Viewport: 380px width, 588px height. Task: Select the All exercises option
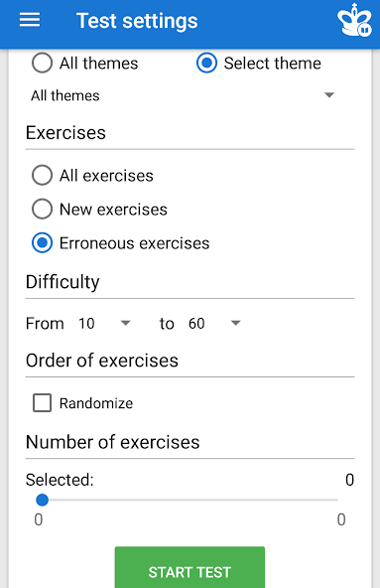[42, 175]
